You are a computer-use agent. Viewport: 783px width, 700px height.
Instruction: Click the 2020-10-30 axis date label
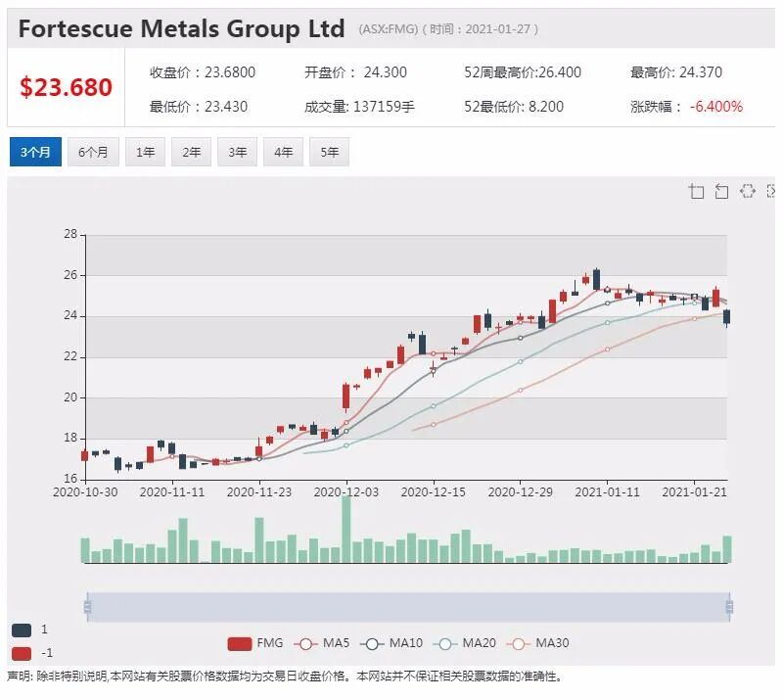pos(85,492)
